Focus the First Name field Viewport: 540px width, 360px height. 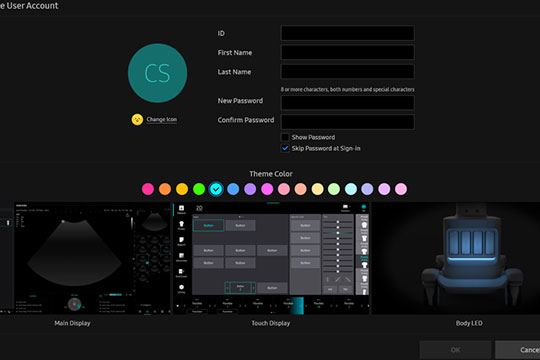tap(347, 52)
